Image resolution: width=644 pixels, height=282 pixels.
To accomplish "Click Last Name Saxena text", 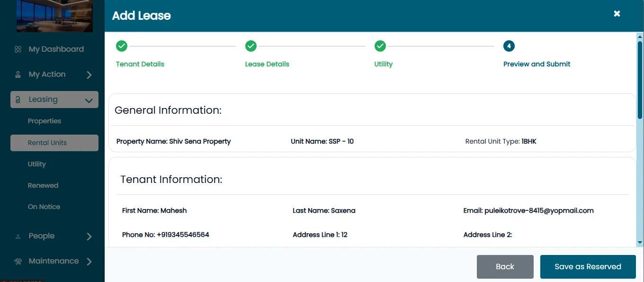I will pyautogui.click(x=324, y=210).
